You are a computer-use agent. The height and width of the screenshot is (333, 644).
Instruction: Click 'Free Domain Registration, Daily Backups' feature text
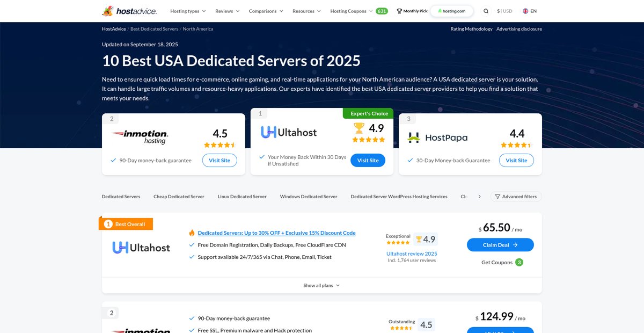[272, 244]
